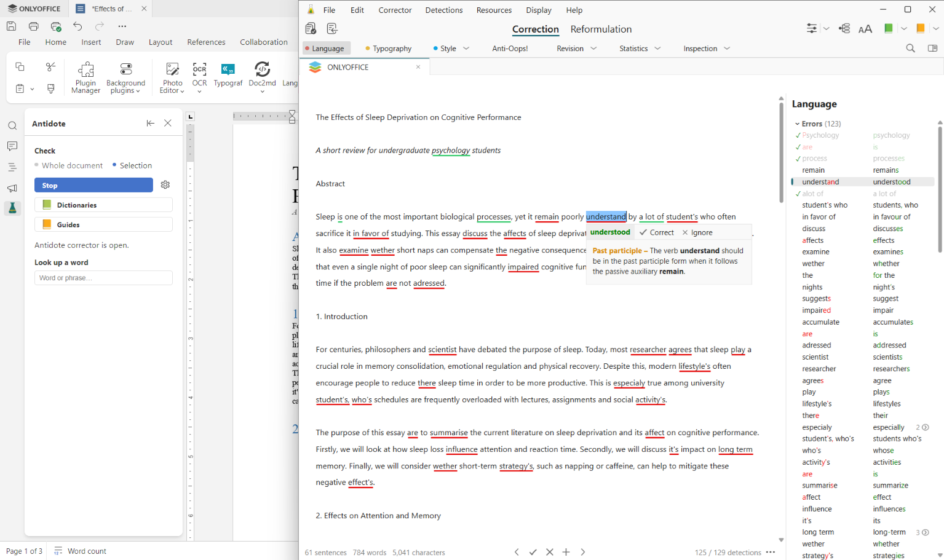The height and width of the screenshot is (560, 944).
Task: Click the Paste clipboard icon
Action: (x=20, y=89)
